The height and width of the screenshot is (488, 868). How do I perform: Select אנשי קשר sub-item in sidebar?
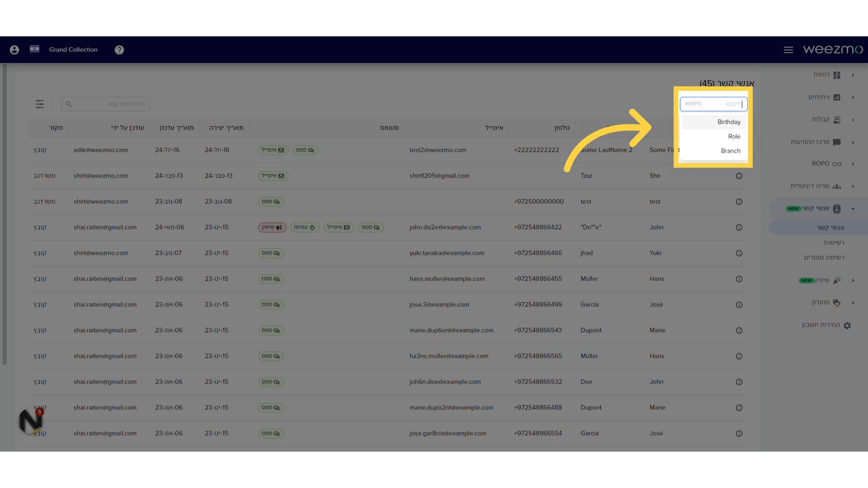[830, 227]
